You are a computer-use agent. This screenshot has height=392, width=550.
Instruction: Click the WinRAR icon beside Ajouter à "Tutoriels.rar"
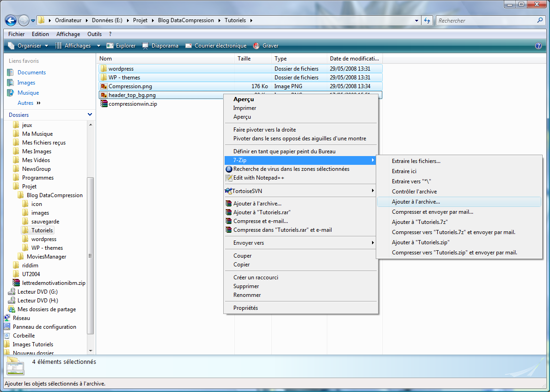[x=228, y=212]
